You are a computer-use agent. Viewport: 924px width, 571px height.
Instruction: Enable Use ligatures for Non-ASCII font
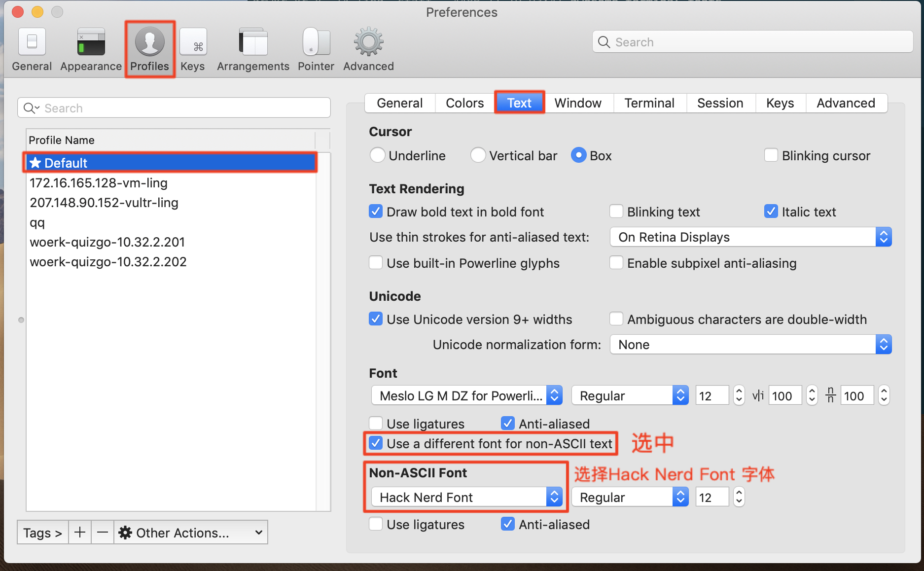[376, 524]
